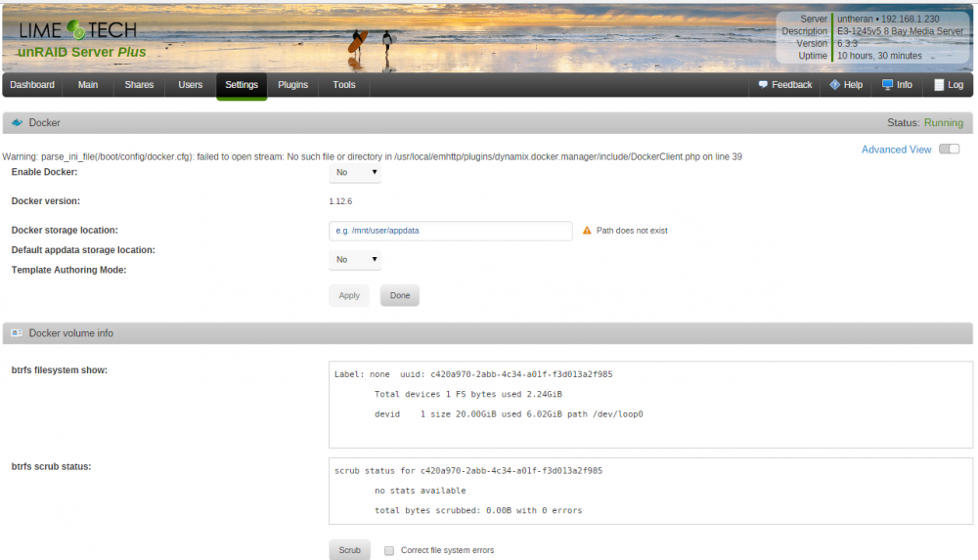
Task: Click the Advanced View link text
Action: 896,150
